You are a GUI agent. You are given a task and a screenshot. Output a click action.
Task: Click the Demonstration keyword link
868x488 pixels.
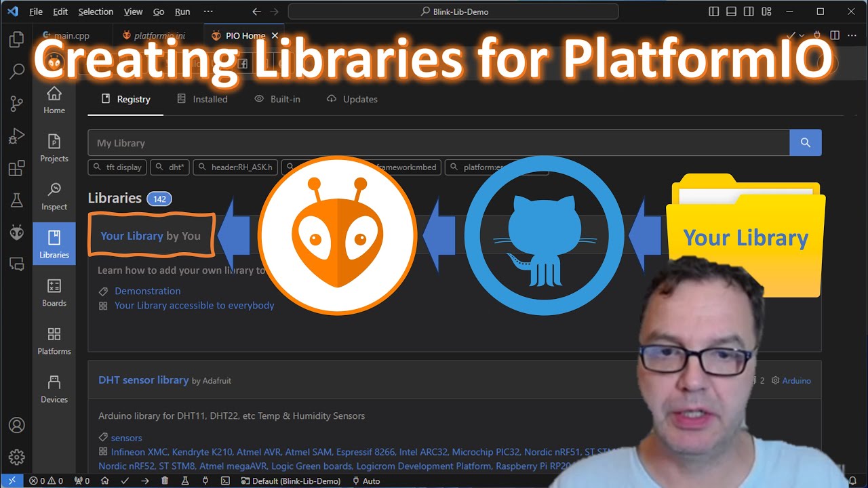pyautogui.click(x=147, y=291)
